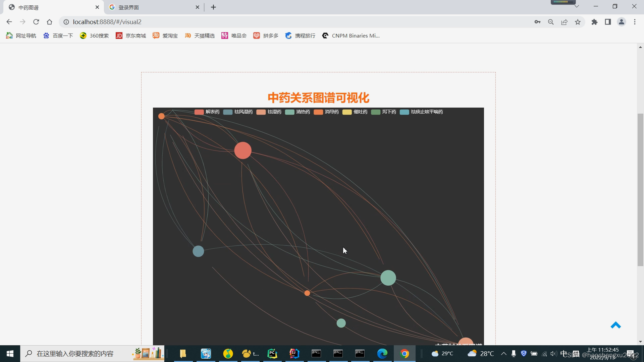Expand the hidden icons chevron in system tray
This screenshot has width=644, height=362.
(503, 353)
